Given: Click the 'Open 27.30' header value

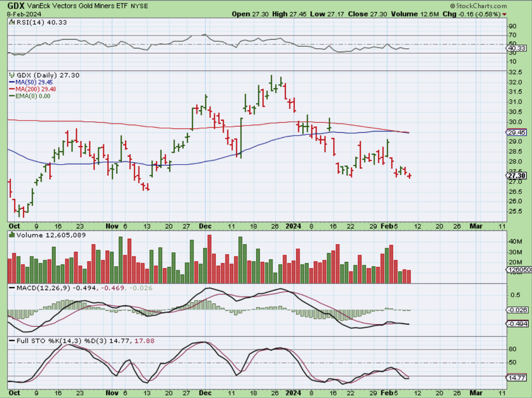Looking at the screenshot, I should (250, 14).
